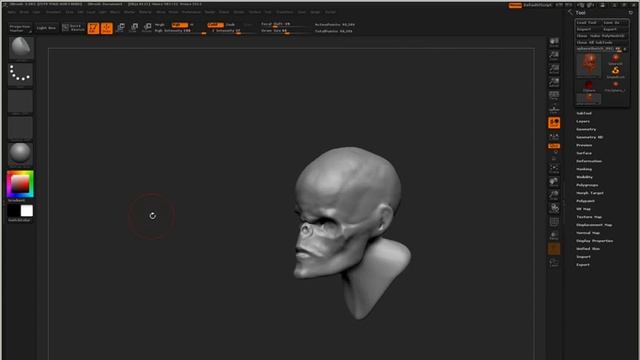
Task: Select the Rotate transform icon in top shelf
Action: [x=147, y=28]
